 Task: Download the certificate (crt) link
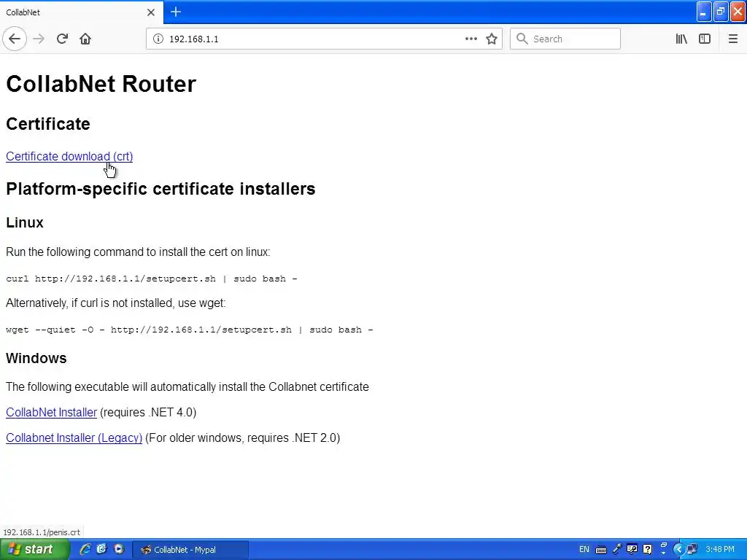click(69, 156)
